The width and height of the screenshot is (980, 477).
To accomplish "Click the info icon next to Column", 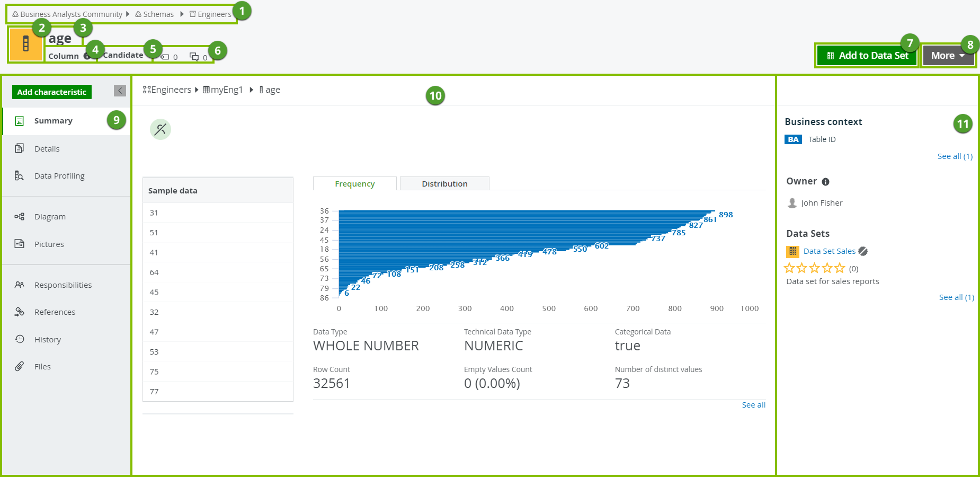I will 86,56.
